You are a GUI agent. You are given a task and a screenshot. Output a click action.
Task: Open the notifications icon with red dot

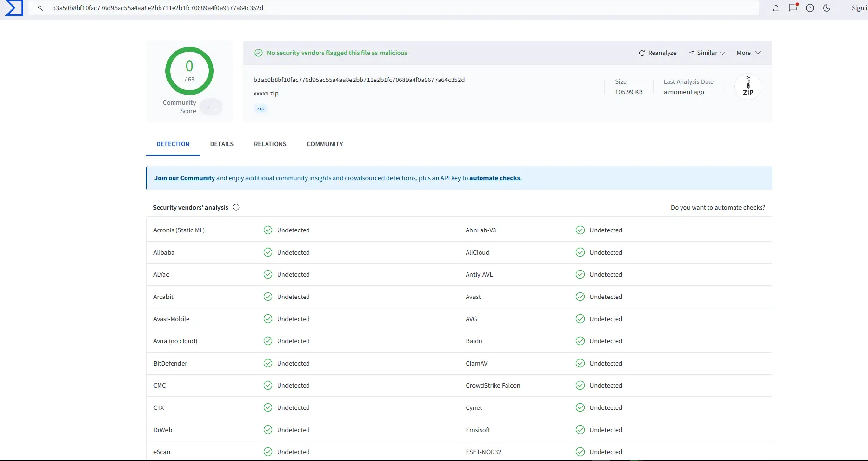793,7
